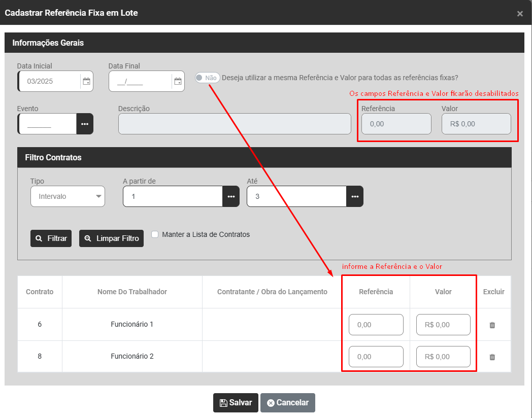Image resolution: width=532 pixels, height=418 pixels.
Task: Click the Filtrar button
Action: coord(51,238)
